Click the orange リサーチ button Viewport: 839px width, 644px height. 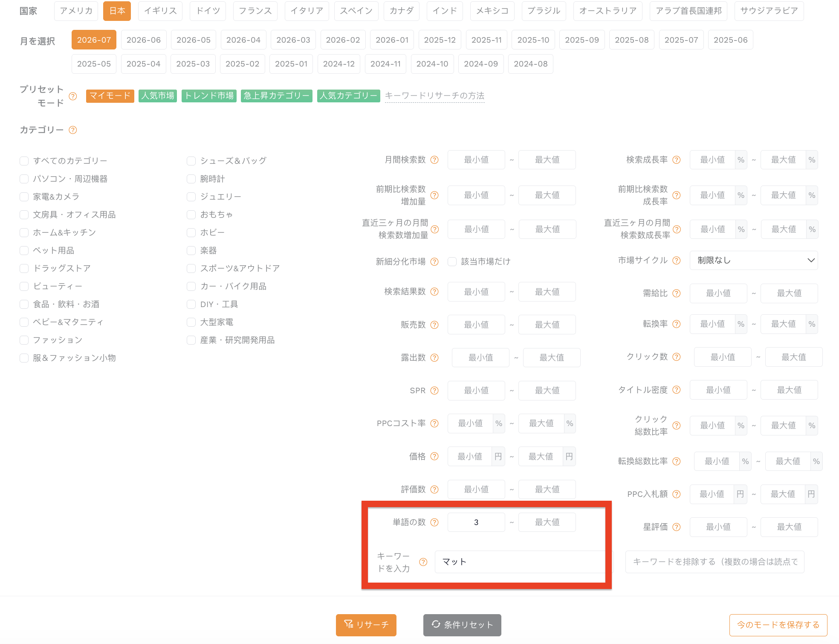pyautogui.click(x=366, y=625)
